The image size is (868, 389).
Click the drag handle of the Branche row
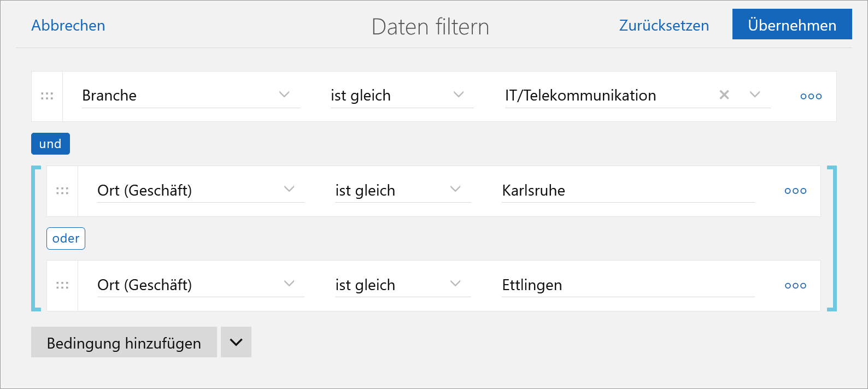point(47,96)
